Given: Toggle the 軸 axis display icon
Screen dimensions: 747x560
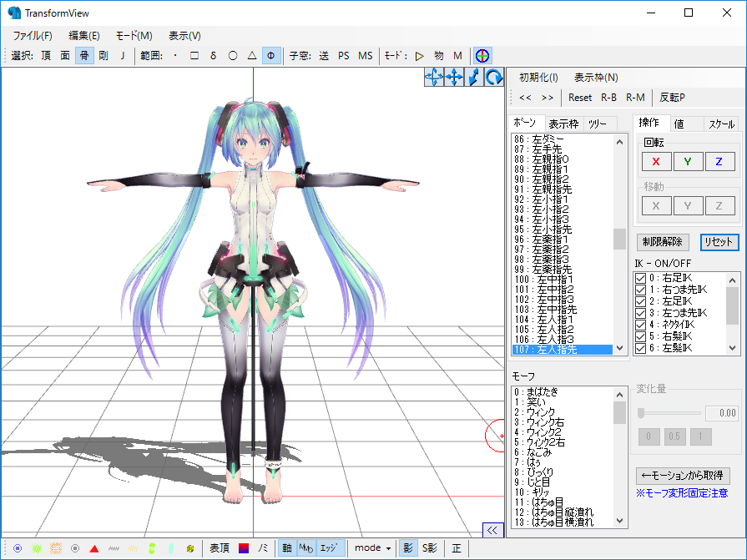Looking at the screenshot, I should [287, 547].
